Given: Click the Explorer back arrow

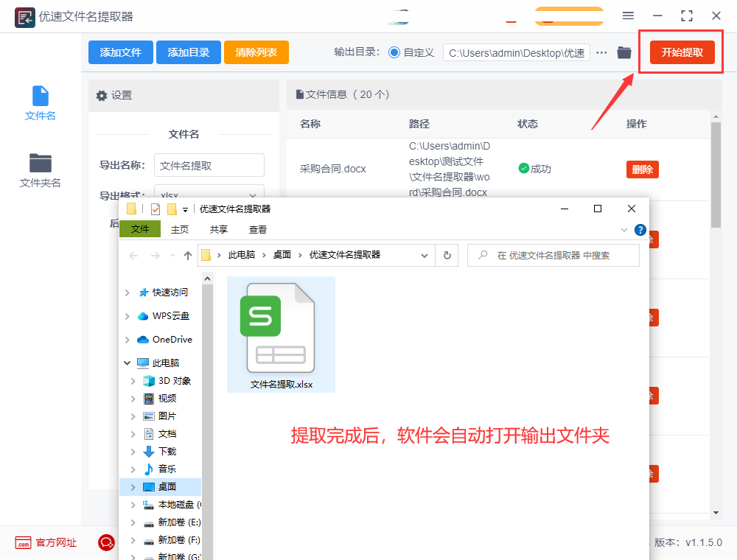Looking at the screenshot, I should click(133, 256).
